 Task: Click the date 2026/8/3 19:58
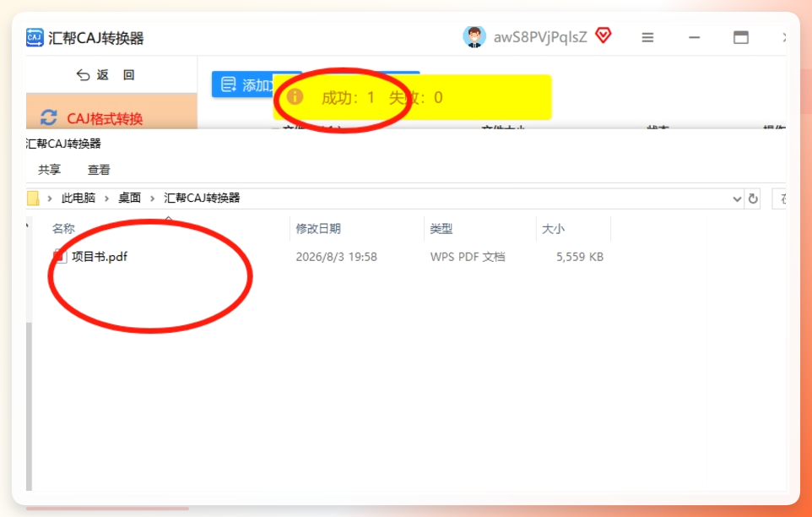[x=336, y=257]
